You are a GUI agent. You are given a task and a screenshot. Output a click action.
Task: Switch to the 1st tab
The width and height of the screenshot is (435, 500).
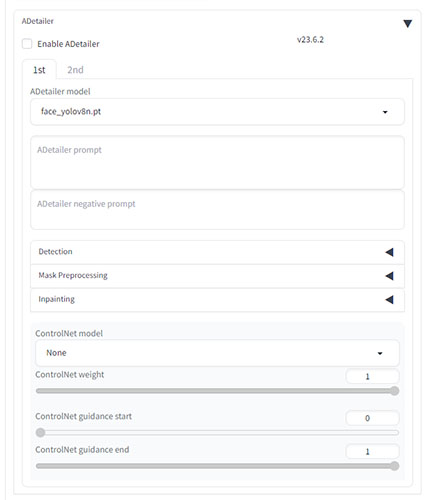39,70
